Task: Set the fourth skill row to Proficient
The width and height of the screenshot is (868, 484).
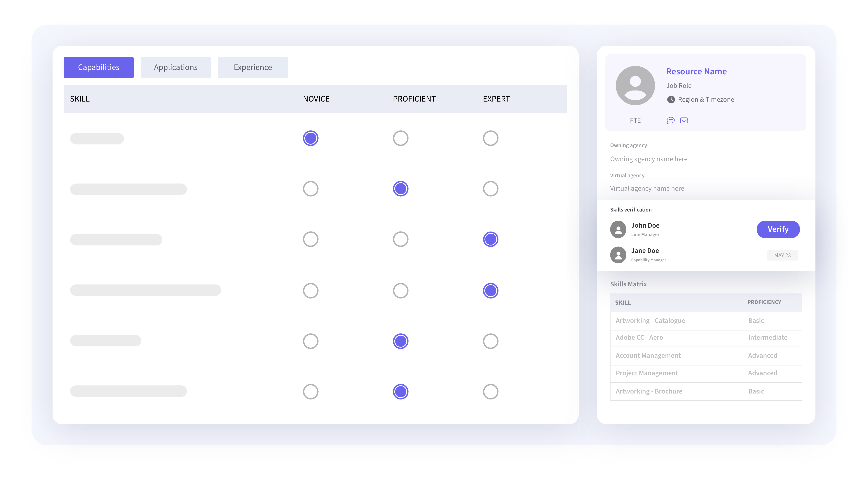Action: coord(400,290)
